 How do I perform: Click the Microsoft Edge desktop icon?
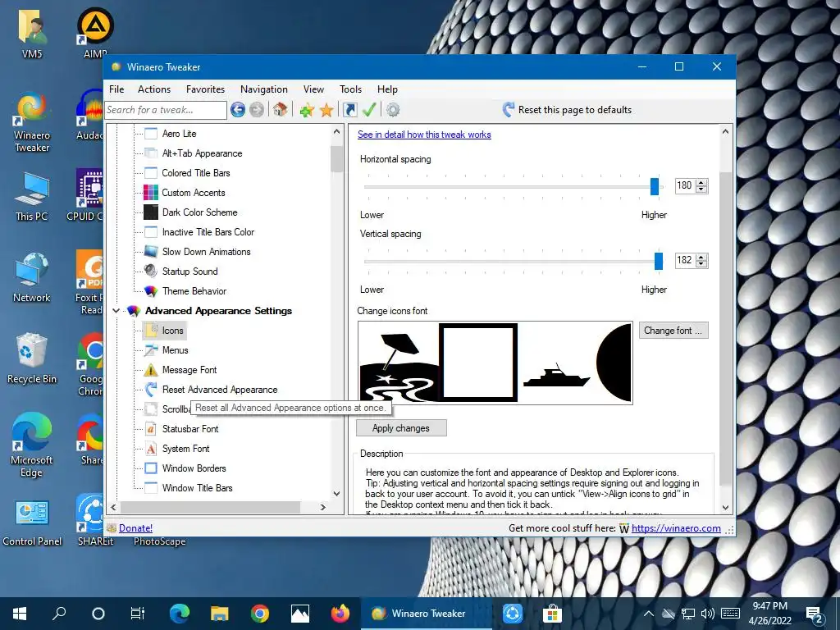pyautogui.click(x=32, y=445)
